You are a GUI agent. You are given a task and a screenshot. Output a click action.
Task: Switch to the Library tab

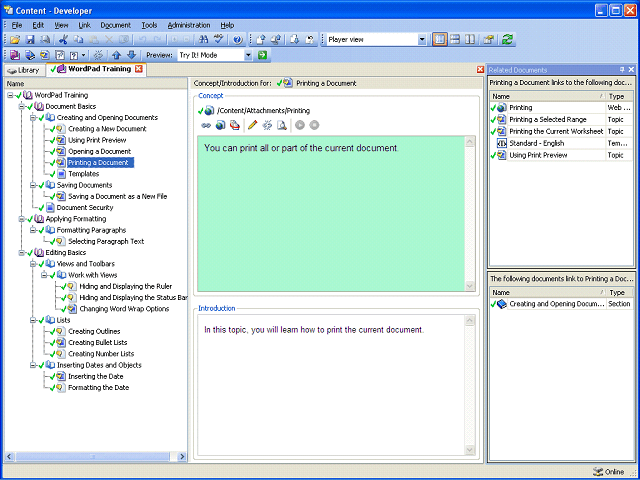tap(23, 70)
